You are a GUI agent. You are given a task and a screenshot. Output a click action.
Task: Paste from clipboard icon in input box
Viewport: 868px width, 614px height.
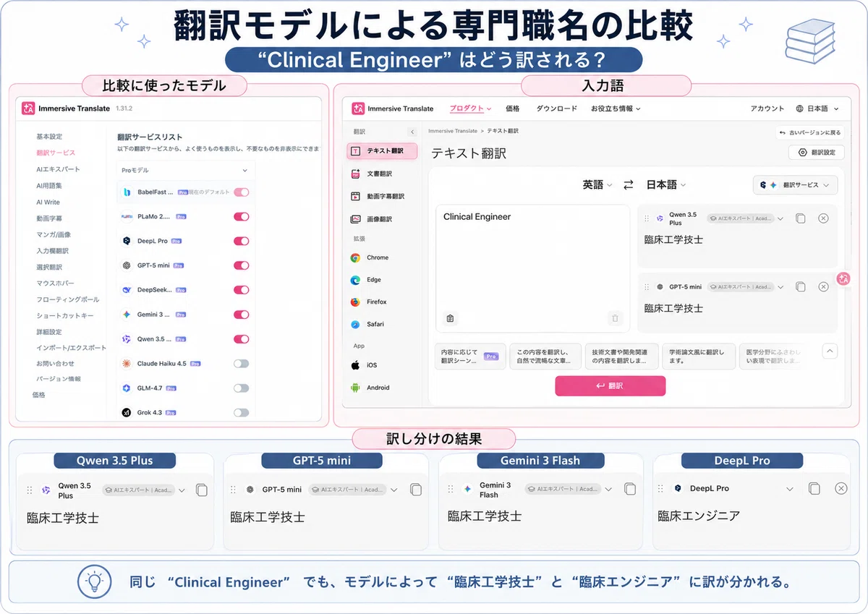tap(450, 318)
